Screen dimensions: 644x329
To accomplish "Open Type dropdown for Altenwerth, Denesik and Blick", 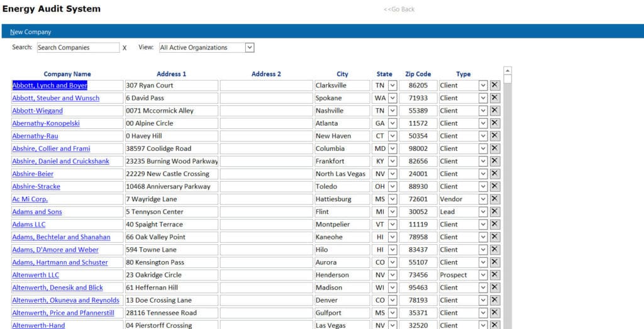I will 484,287.
